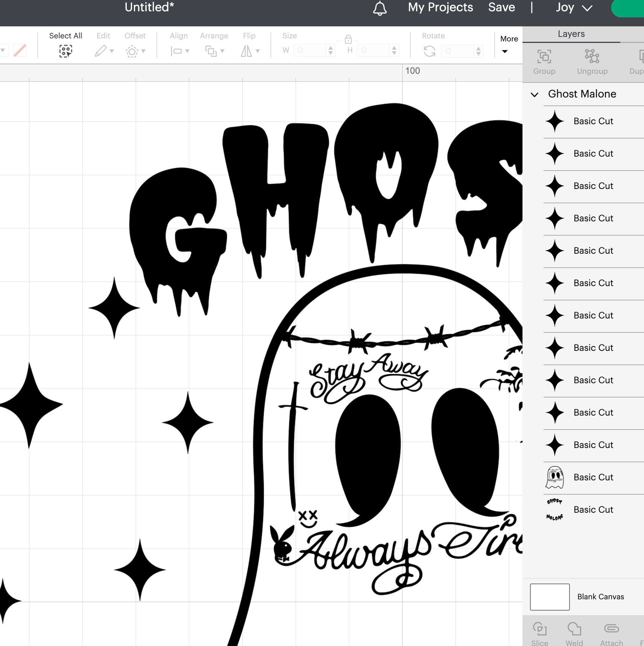Screen dimensions: 644x646
Task: Click the line color swatch
Action: pyautogui.click(x=20, y=50)
